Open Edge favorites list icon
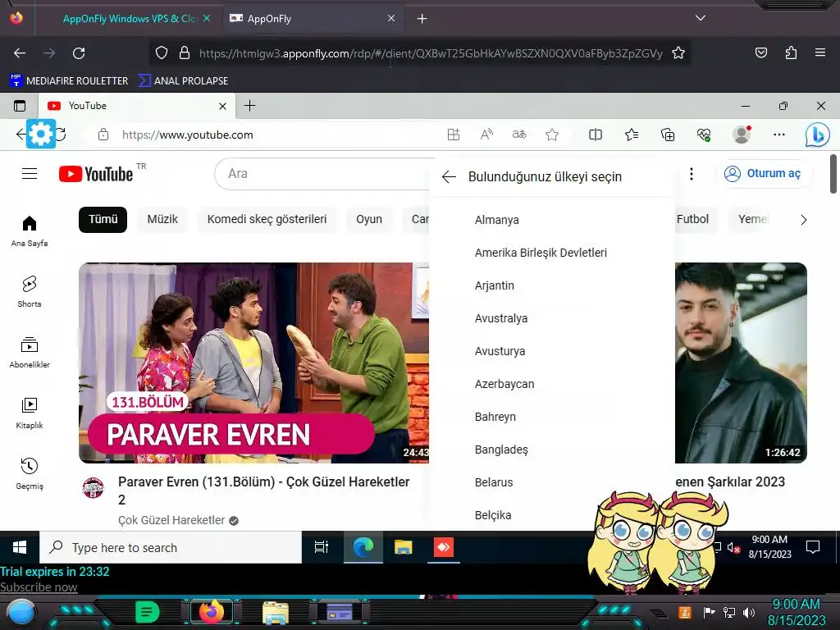The width and height of the screenshot is (840, 630). [632, 135]
